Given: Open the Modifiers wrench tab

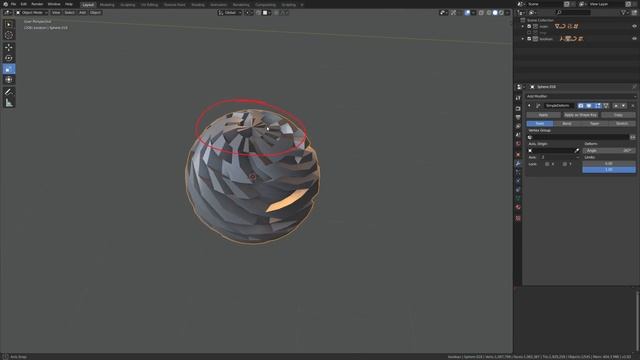Looking at the screenshot, I should pyautogui.click(x=518, y=163).
